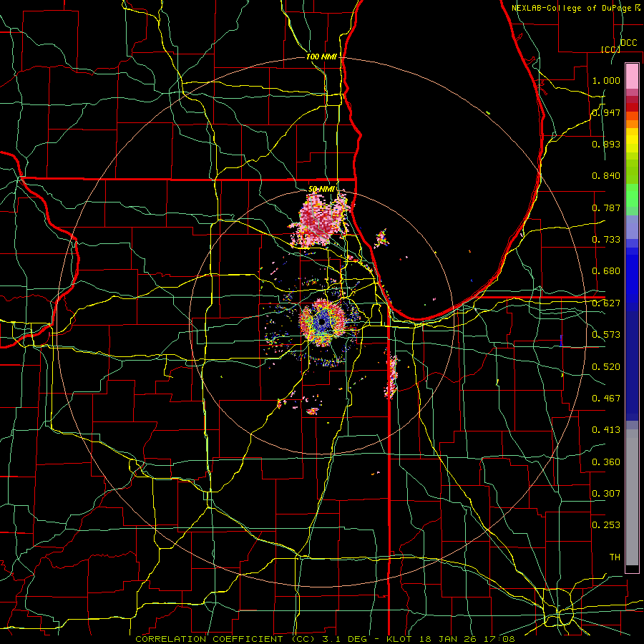Click the 0.360 legend value

[x=606, y=462]
